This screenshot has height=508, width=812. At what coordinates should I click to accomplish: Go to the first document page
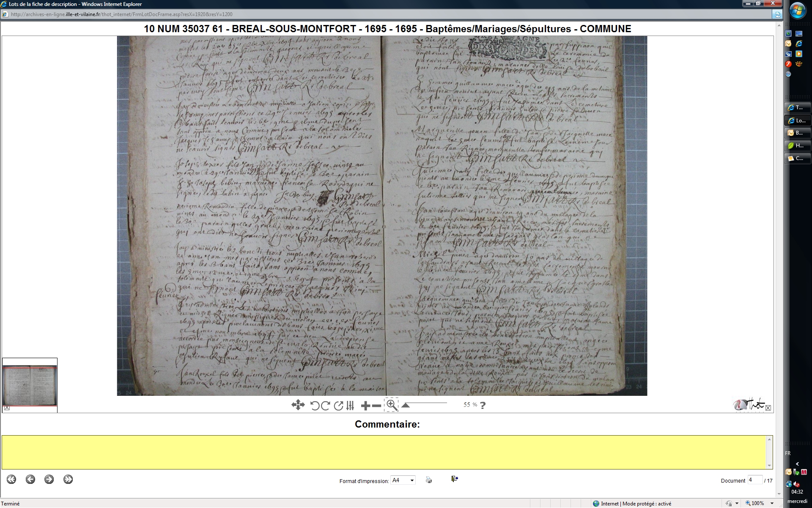[11, 479]
